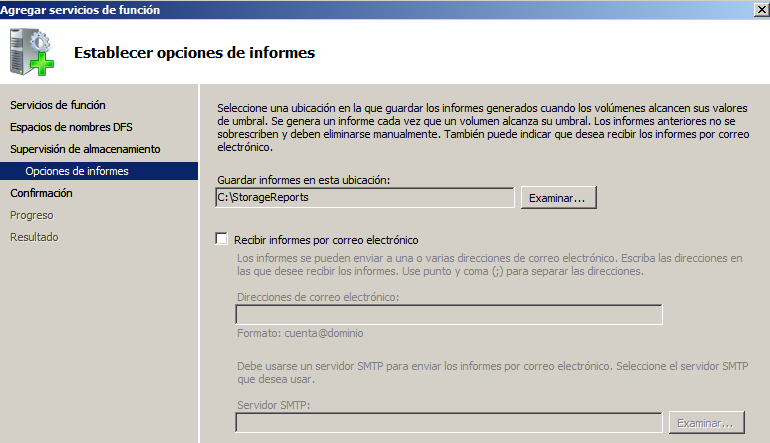Click the Resultado step in sidebar
The height and width of the screenshot is (443, 770).
34,237
